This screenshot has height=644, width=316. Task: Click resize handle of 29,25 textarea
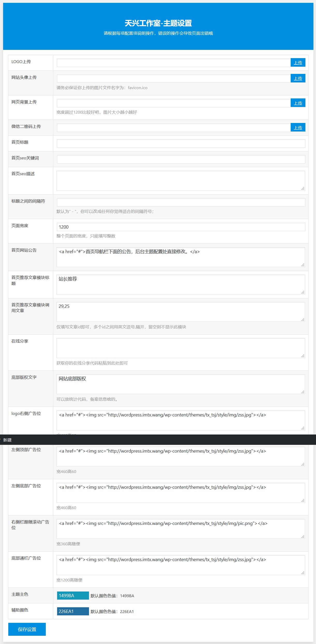tap(303, 320)
